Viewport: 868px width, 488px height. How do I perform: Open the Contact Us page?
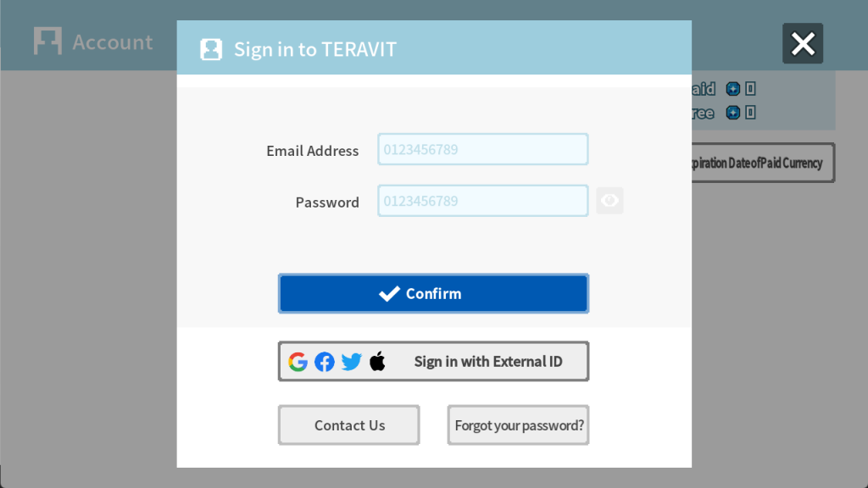tap(348, 425)
